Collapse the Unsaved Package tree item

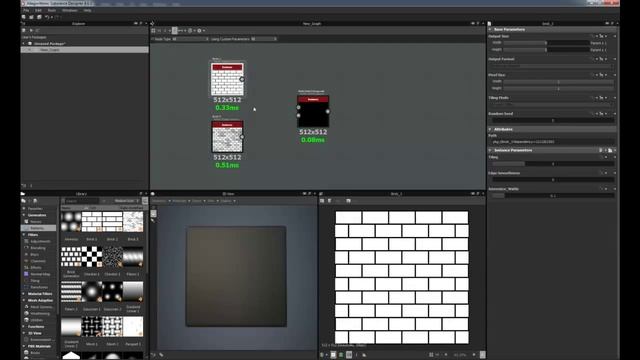click(24, 43)
